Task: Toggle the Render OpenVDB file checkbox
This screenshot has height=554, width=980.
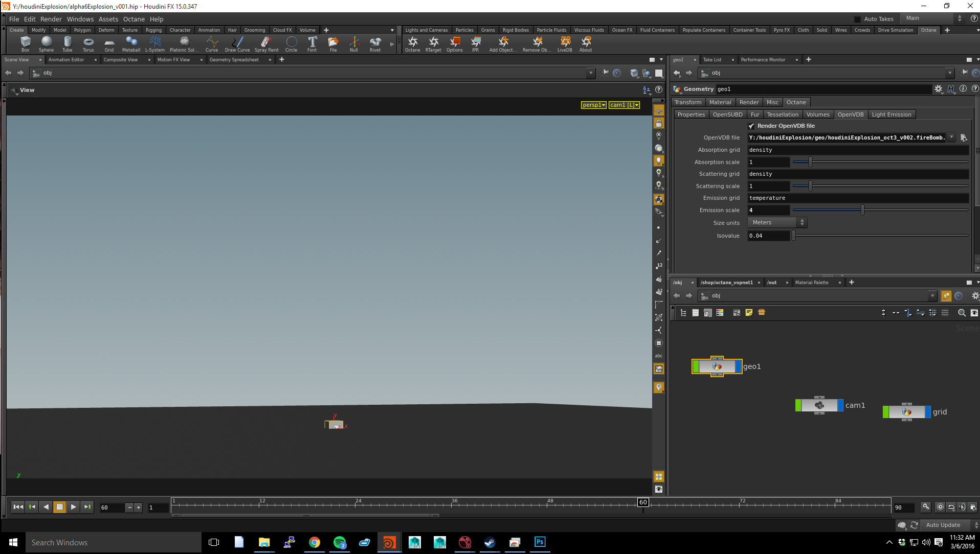Action: (x=751, y=126)
